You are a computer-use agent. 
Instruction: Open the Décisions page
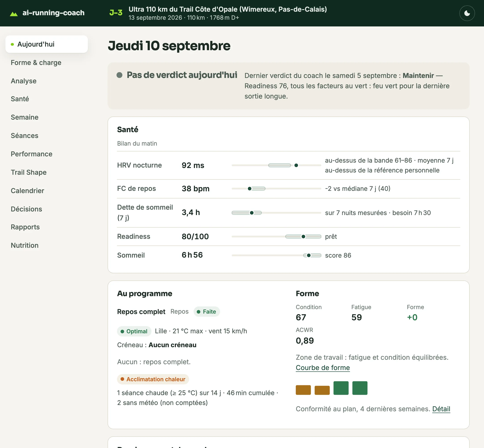[26, 209]
